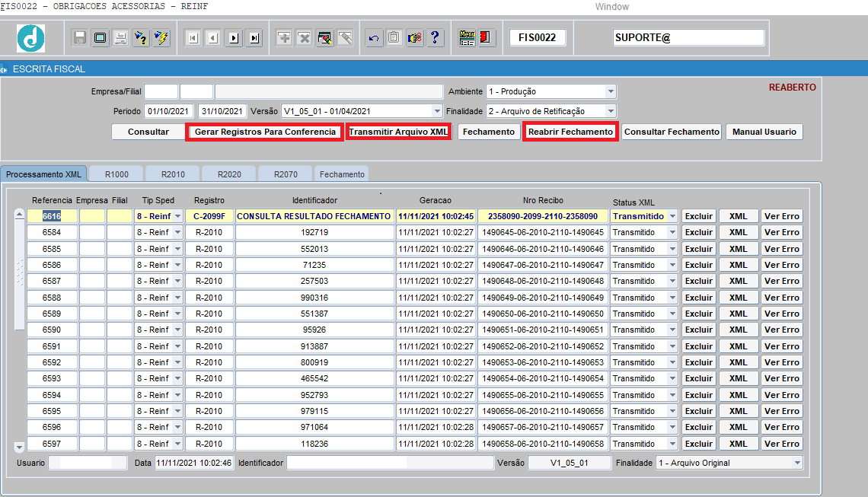Go to the next record using toolbar
Image resolution: width=868 pixels, height=497 pixels.
(234, 37)
